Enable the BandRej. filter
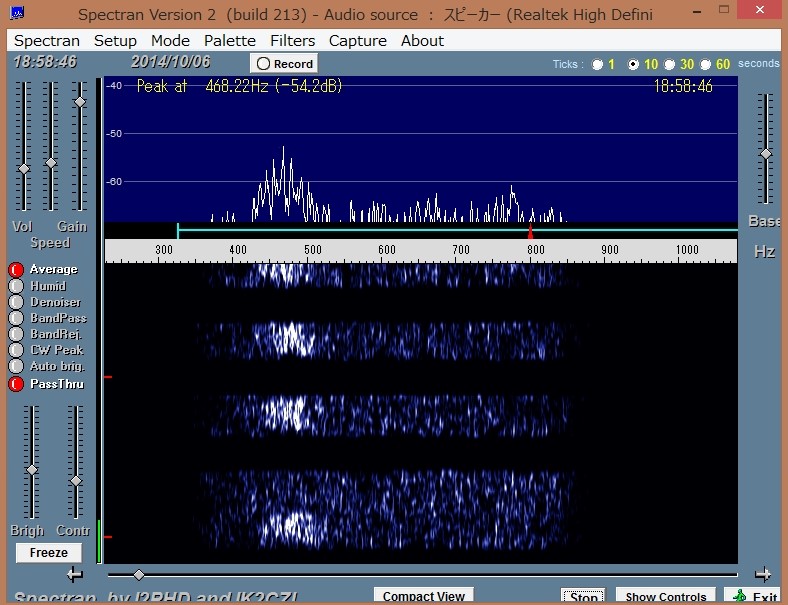 coord(16,334)
